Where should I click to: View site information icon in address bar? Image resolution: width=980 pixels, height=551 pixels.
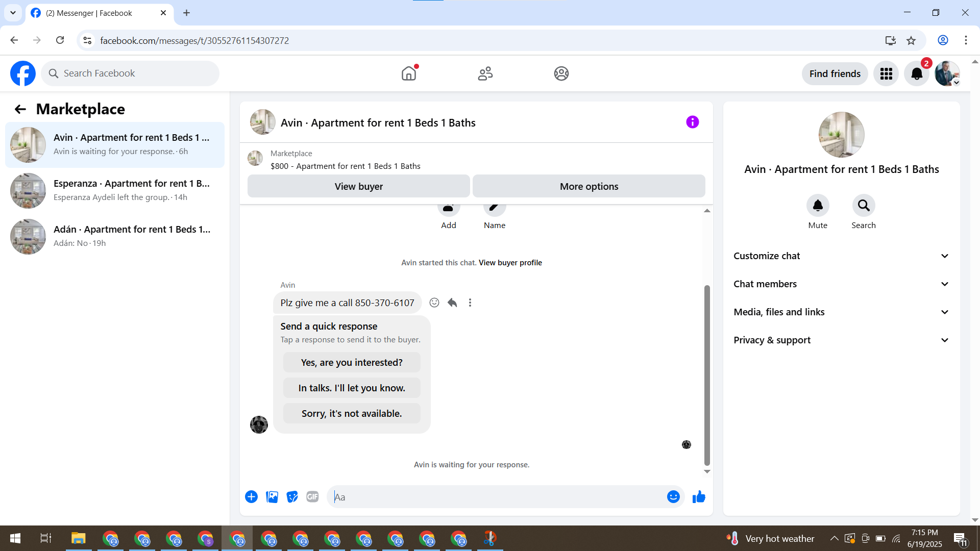pos(87,40)
